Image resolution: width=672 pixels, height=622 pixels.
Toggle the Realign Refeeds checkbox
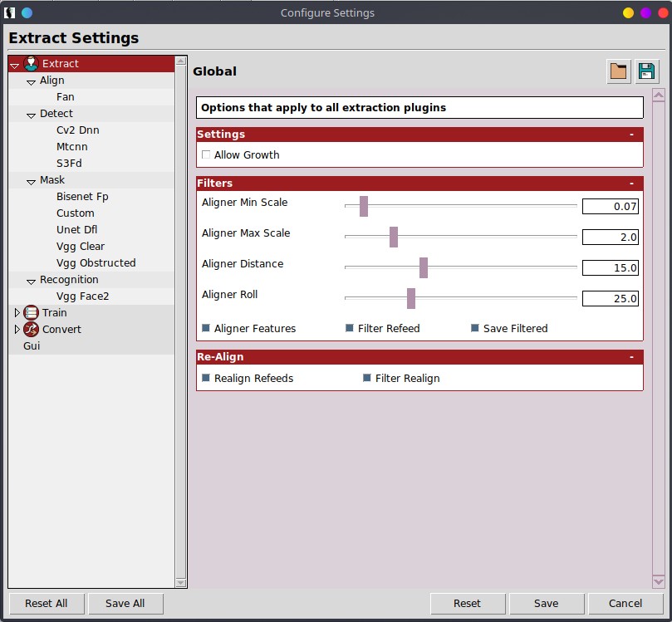[x=206, y=378]
